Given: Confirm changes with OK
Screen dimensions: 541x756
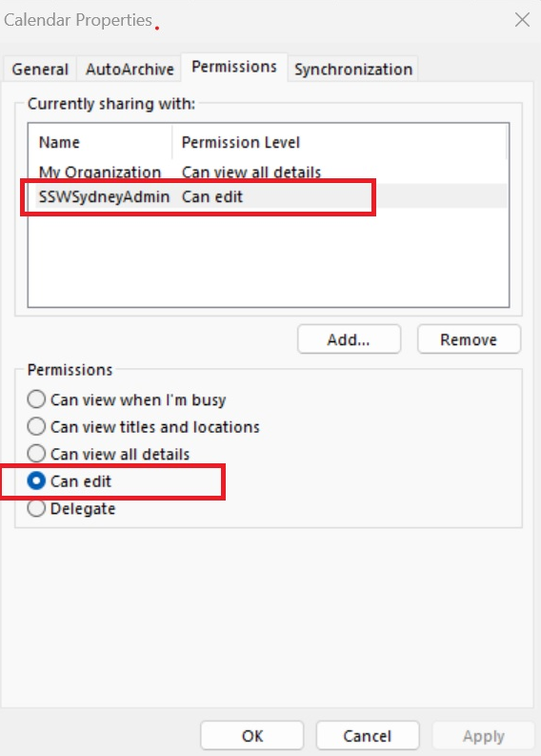Looking at the screenshot, I should [252, 736].
